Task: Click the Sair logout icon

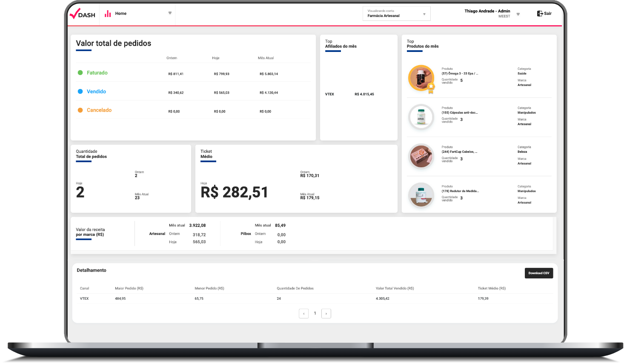Action: [x=540, y=14]
